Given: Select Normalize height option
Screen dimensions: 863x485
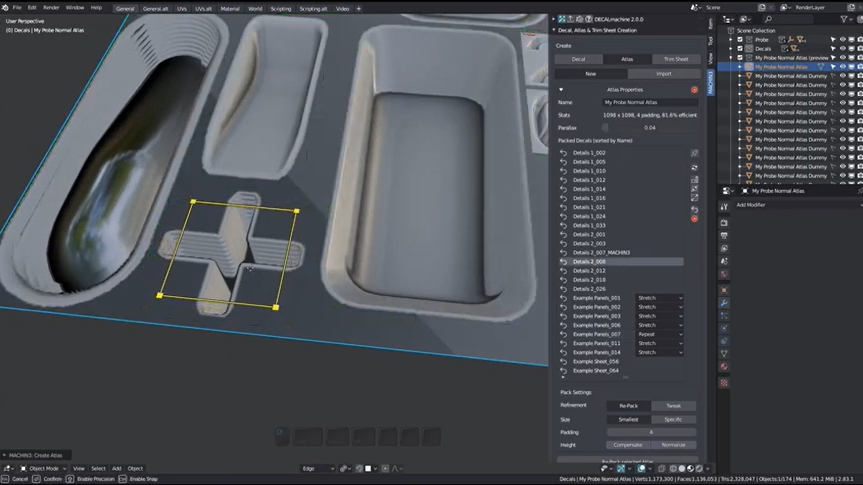Looking at the screenshot, I should pyautogui.click(x=674, y=445).
